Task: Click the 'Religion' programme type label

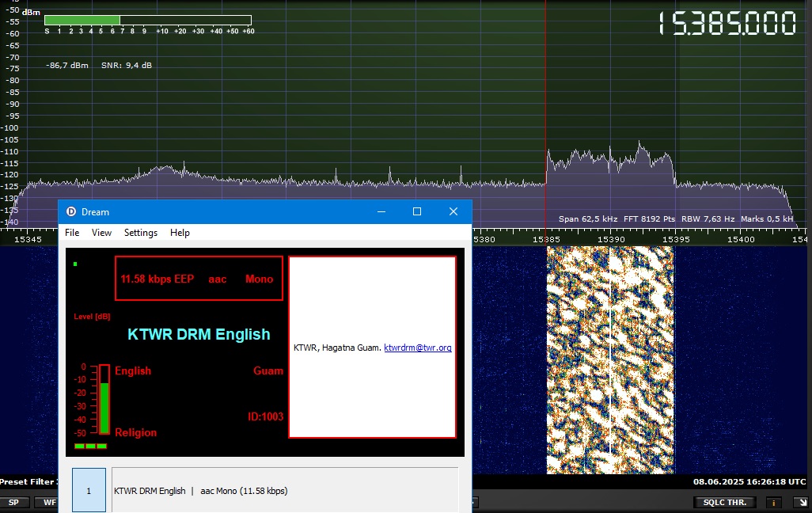Action: (135, 433)
